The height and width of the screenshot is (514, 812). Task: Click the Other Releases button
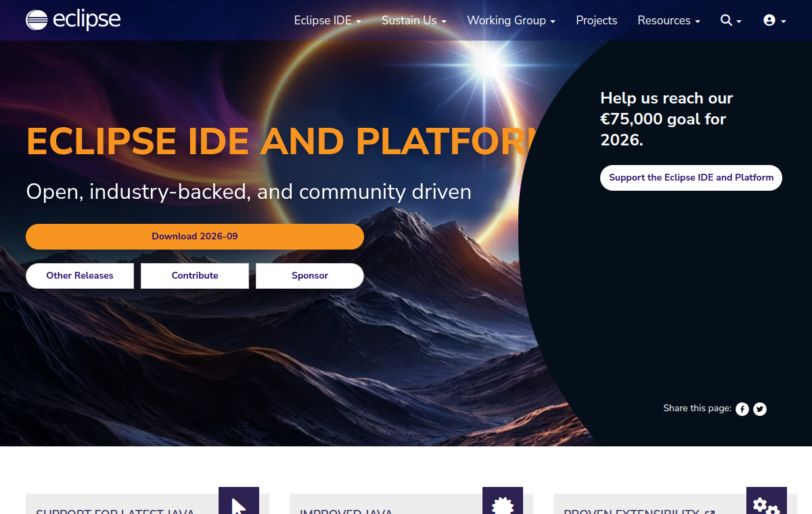[x=80, y=276]
